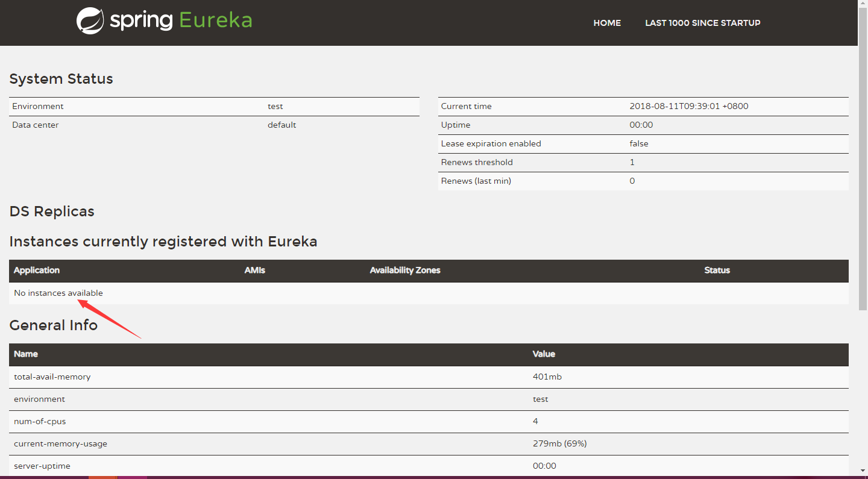Click the scrollbar down arrow
This screenshot has width=868, height=479.
click(x=863, y=471)
